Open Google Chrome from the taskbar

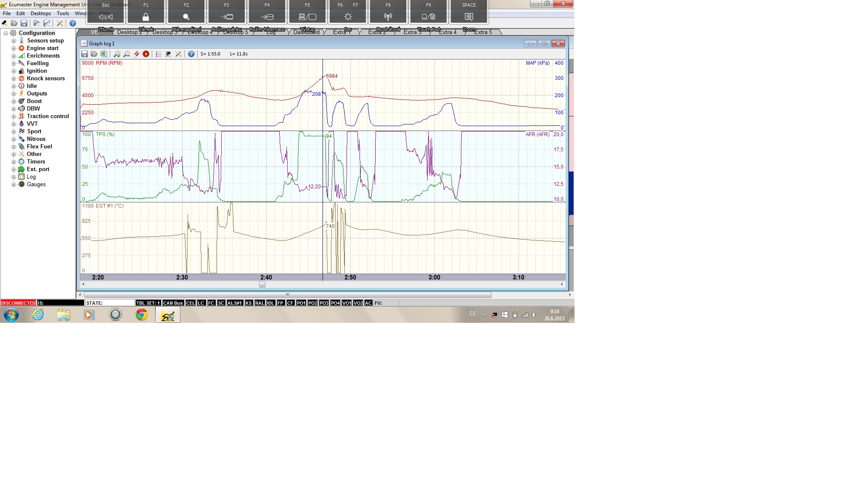click(142, 315)
